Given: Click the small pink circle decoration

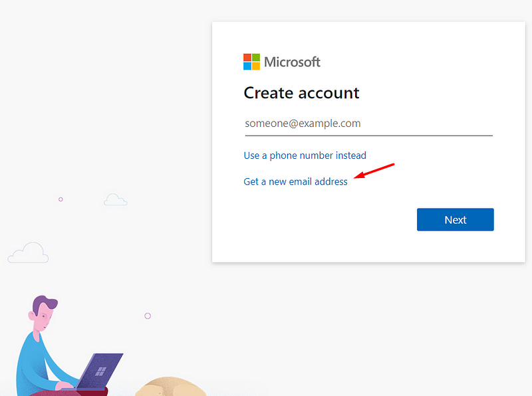Looking at the screenshot, I should coord(61,199).
